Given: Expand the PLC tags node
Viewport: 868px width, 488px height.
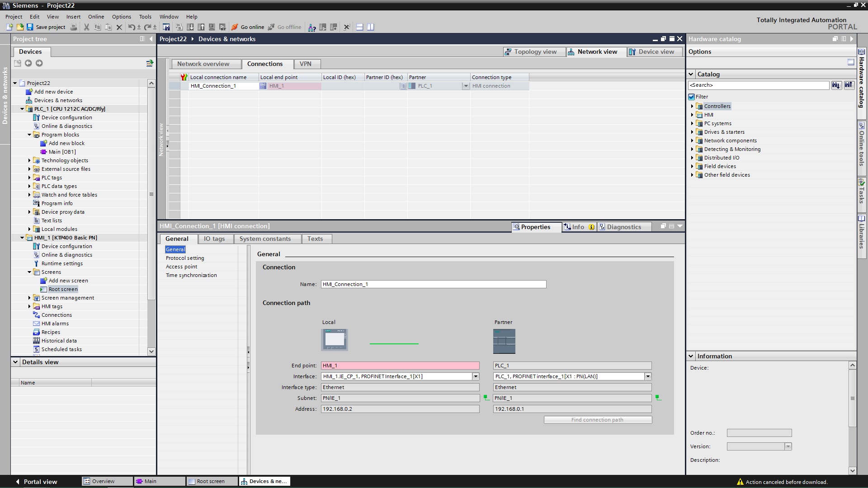Looking at the screenshot, I should [x=29, y=178].
